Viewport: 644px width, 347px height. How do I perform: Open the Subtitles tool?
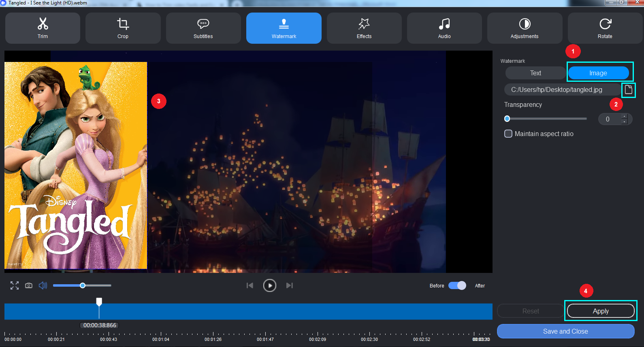pos(203,28)
